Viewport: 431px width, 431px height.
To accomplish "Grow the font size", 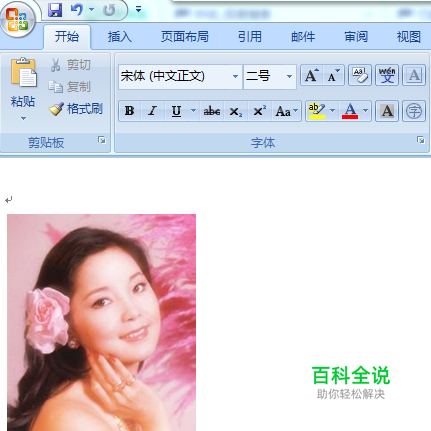I will (311, 76).
